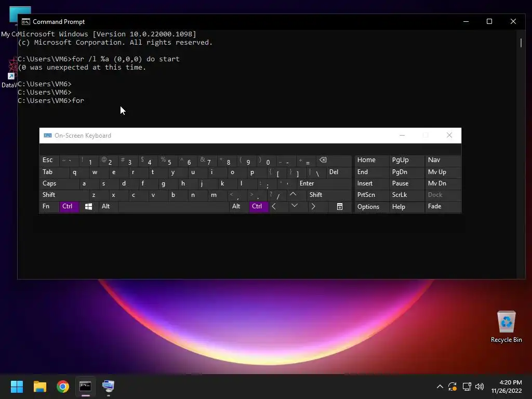The width and height of the screenshot is (532, 399).
Task: Click the PgDn key
Action: (407, 172)
